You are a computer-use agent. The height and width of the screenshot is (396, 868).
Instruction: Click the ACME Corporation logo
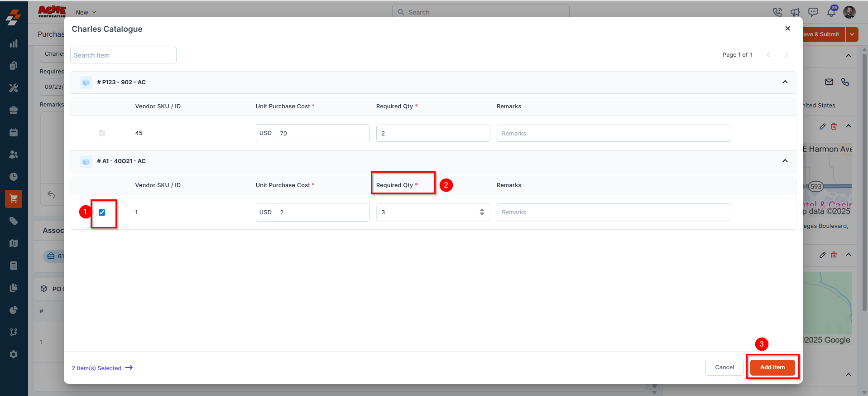coord(52,12)
